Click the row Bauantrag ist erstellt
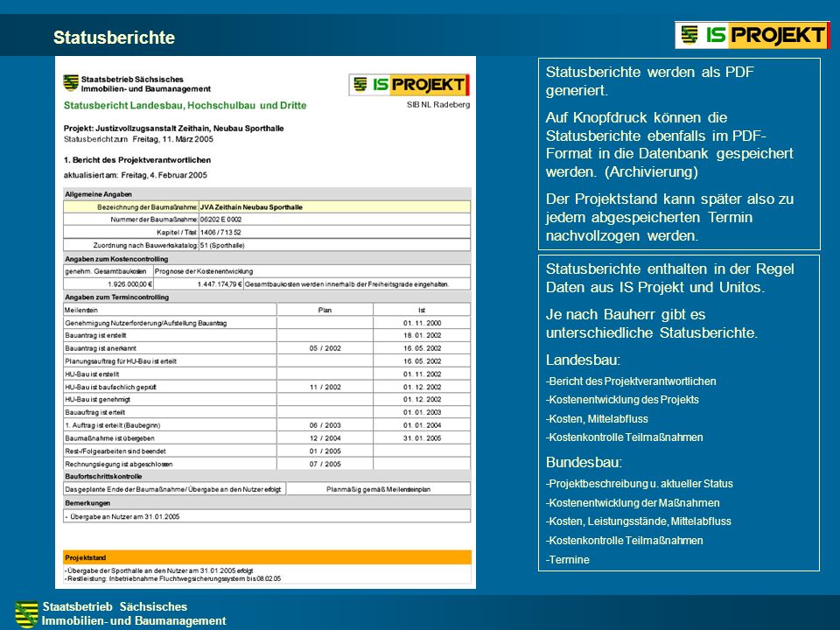Image resolution: width=840 pixels, height=630 pixels. click(267, 335)
